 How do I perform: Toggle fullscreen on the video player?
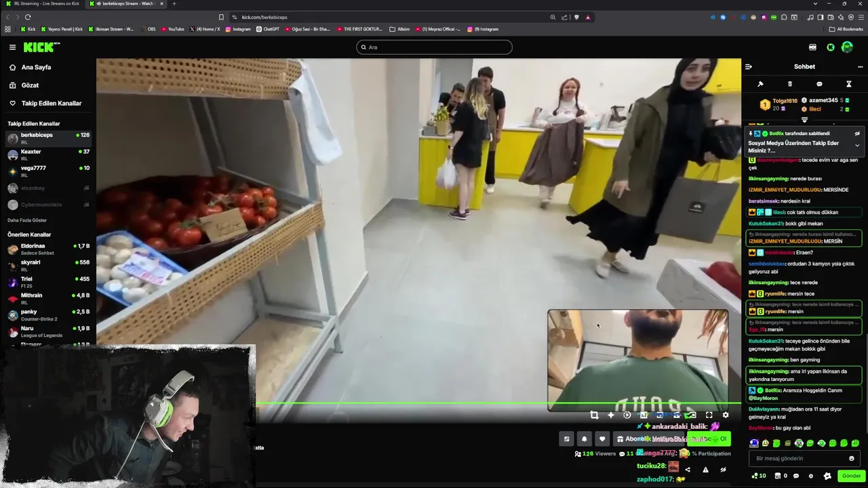tap(709, 415)
